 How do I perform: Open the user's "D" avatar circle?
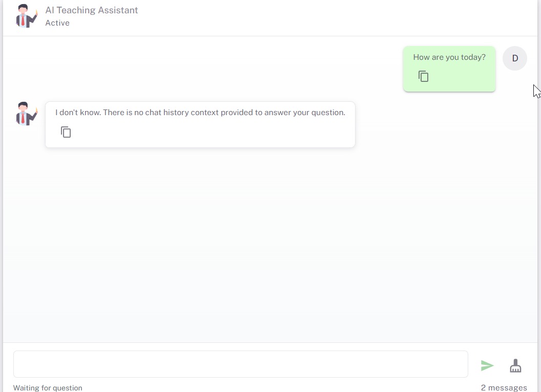pyautogui.click(x=514, y=58)
